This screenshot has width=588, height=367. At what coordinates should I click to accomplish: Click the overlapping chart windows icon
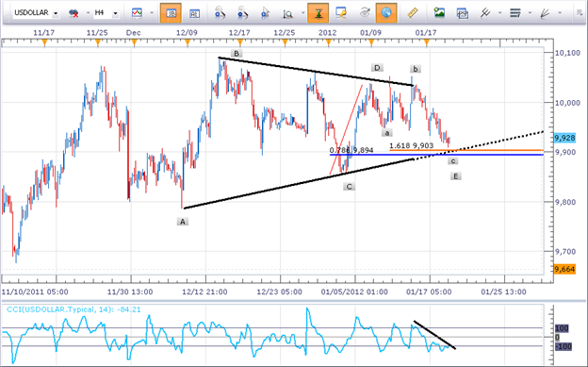coord(463,13)
